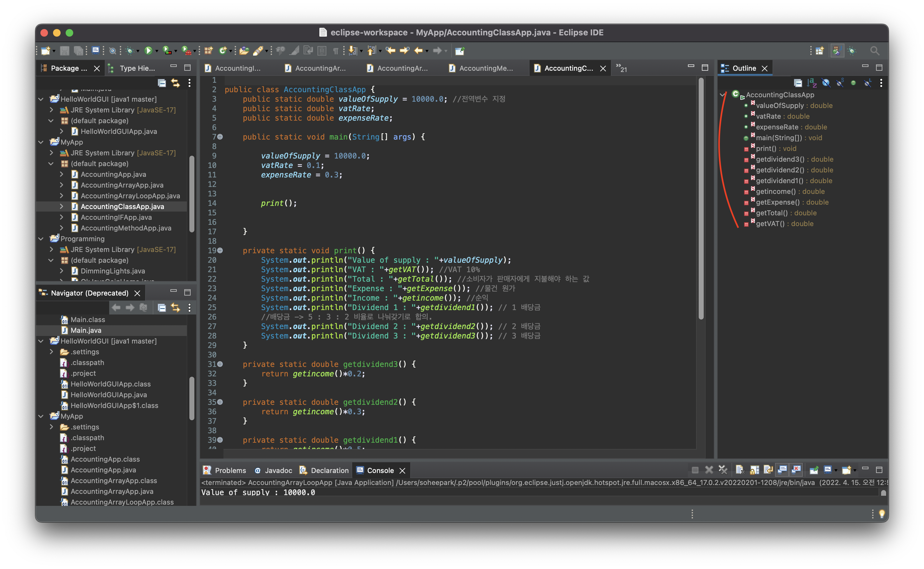Expand AccountingClassApp.java in Package Explorer
The image size is (924, 569).
click(x=61, y=207)
